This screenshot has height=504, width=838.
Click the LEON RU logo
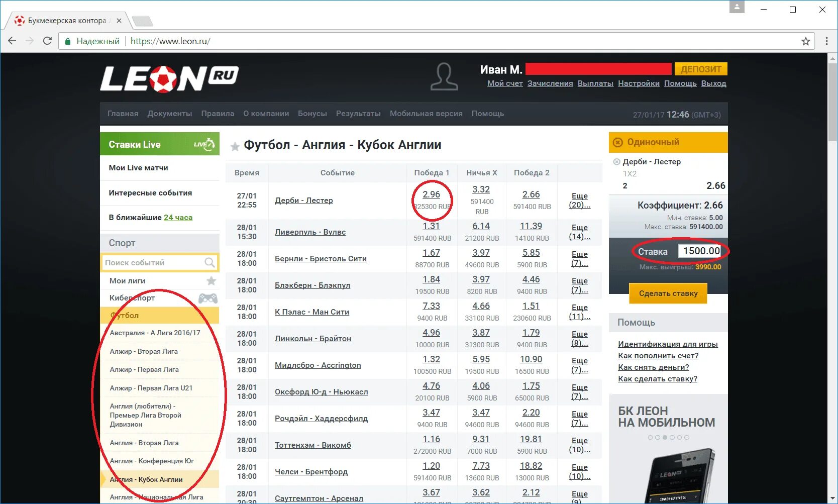point(169,79)
